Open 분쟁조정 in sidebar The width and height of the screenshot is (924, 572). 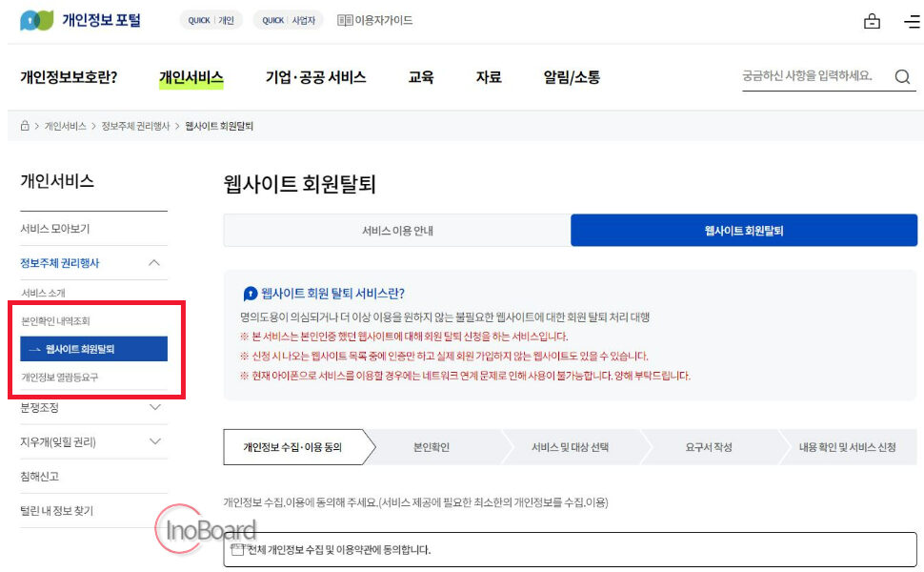tap(39, 407)
